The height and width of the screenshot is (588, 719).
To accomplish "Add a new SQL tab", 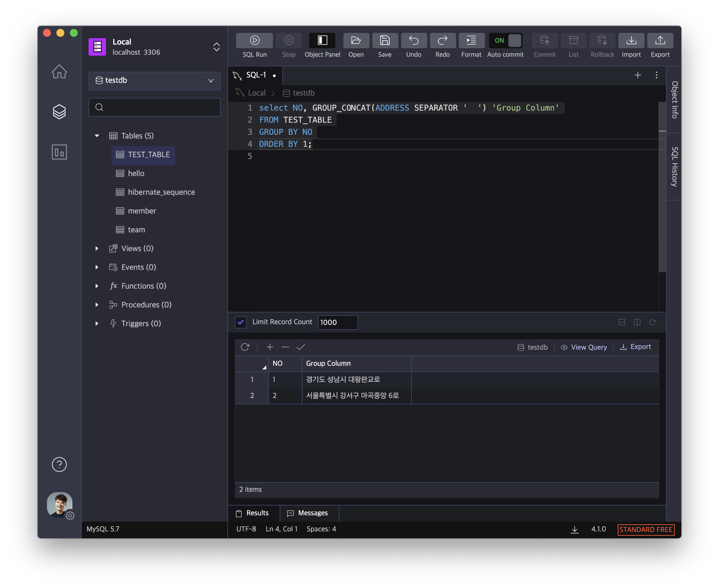I will 638,75.
